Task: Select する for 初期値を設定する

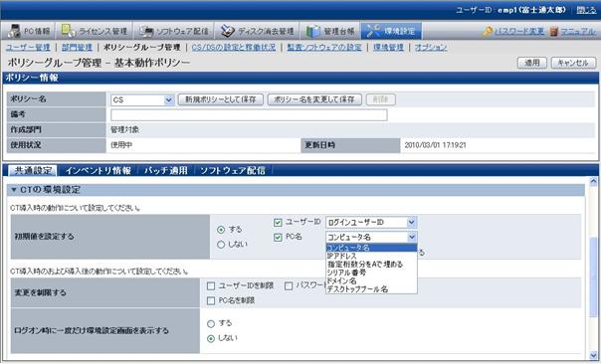Action: click(221, 230)
